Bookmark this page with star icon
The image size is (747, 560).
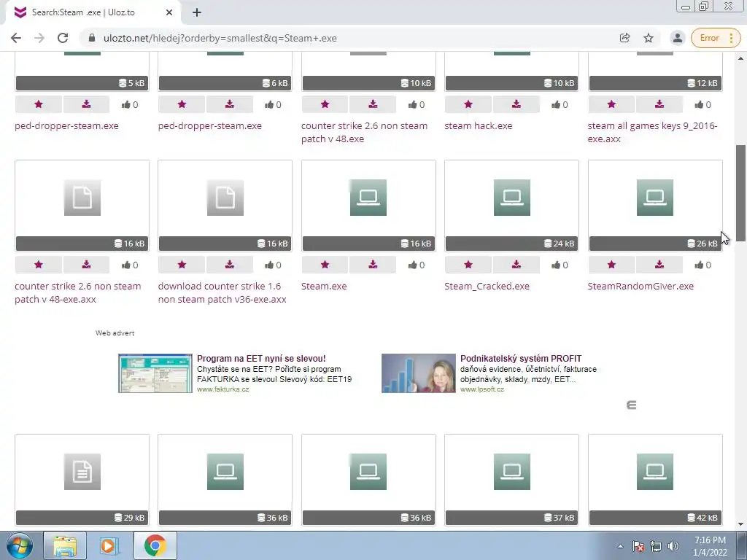click(649, 38)
